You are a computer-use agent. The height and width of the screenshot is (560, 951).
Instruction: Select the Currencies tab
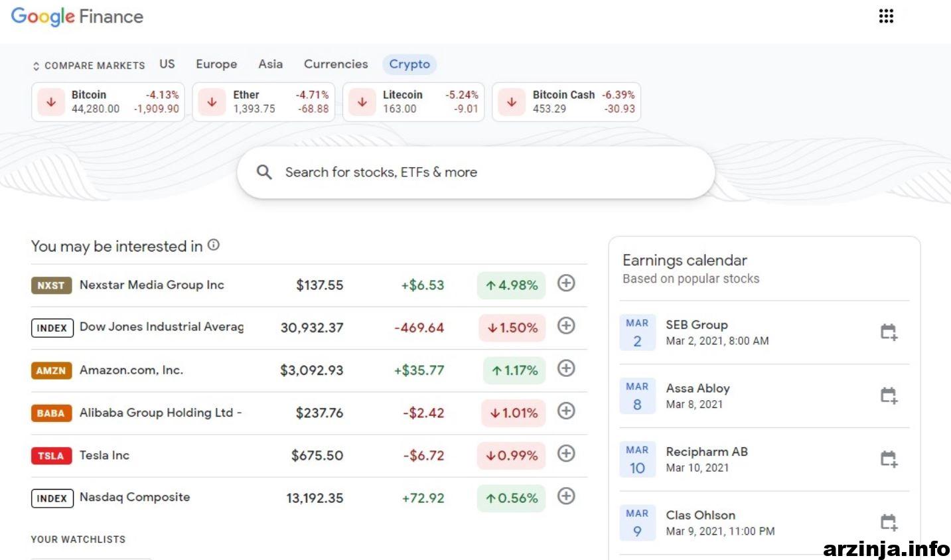coord(336,64)
